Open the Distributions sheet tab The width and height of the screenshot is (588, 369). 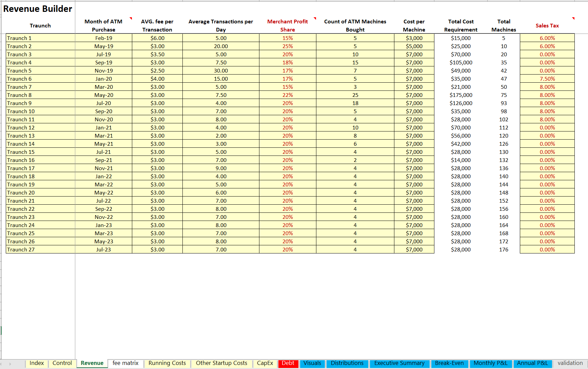click(347, 363)
